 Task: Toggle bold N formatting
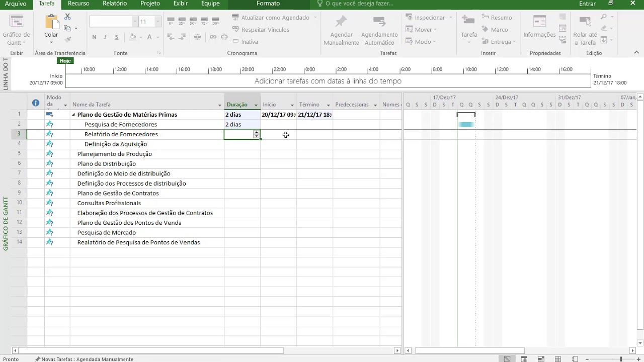point(94,37)
